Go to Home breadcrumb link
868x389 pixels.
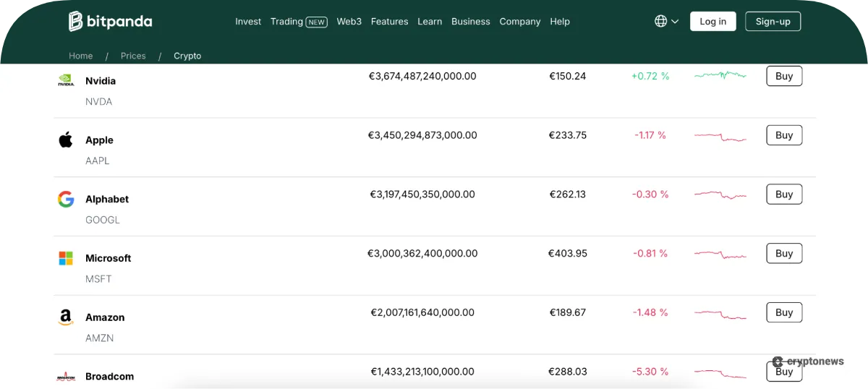81,56
